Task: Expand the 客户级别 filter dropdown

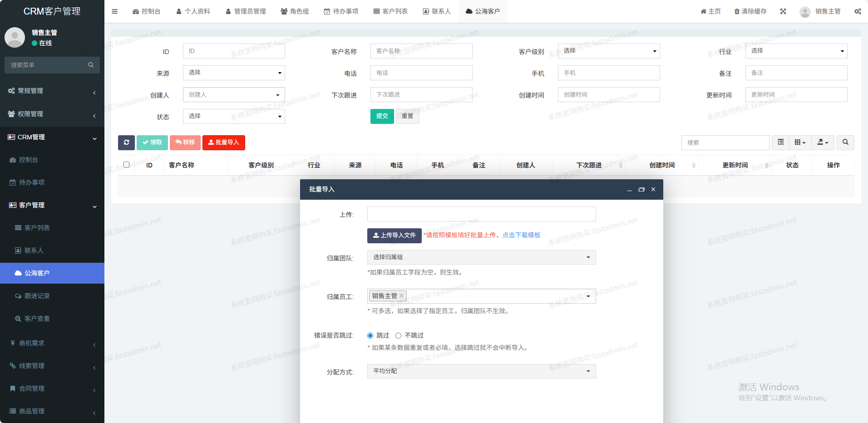Action: point(608,51)
